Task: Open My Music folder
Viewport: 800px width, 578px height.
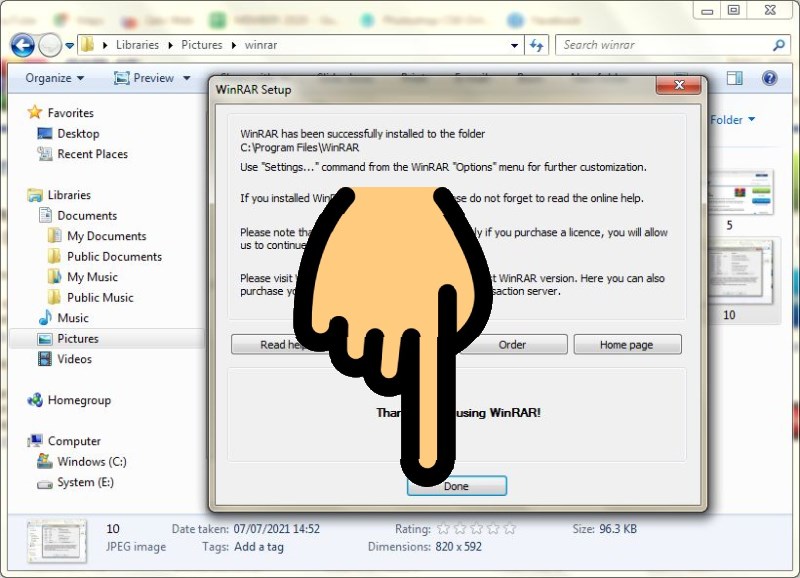Action: click(92, 277)
